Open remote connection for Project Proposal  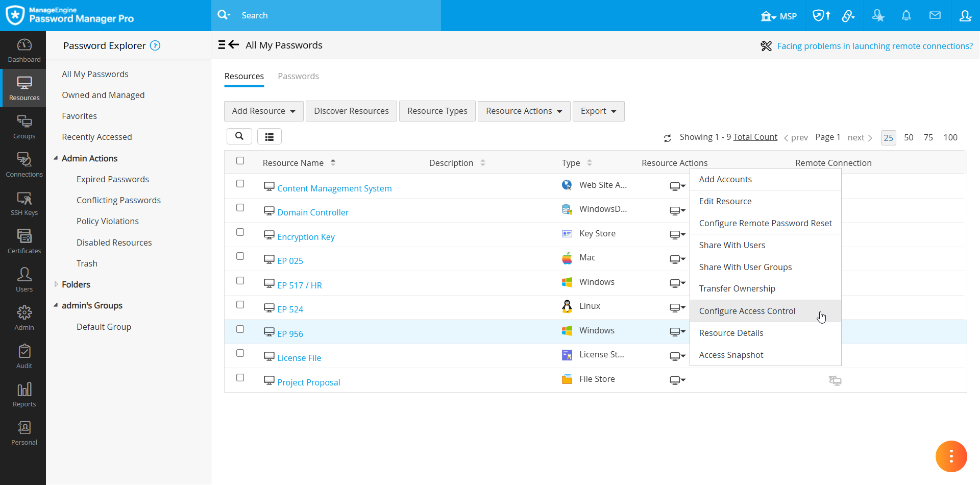pos(835,380)
